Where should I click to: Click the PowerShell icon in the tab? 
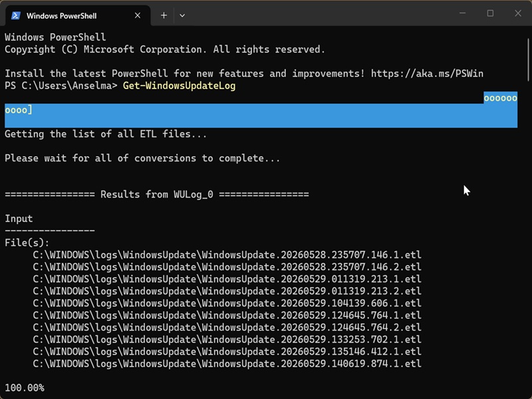coord(15,15)
